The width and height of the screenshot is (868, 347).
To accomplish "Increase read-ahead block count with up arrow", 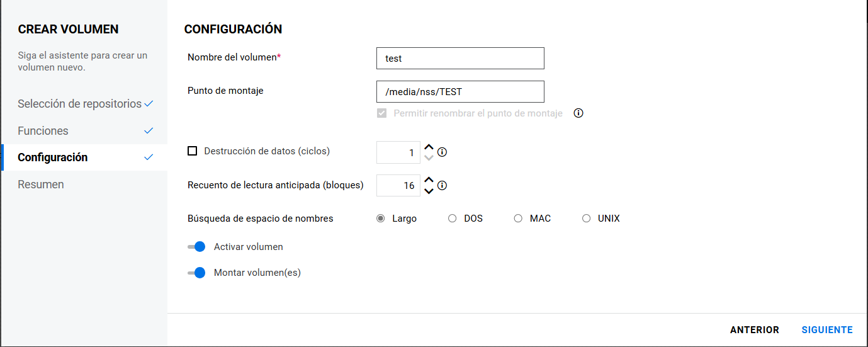I will click(429, 181).
